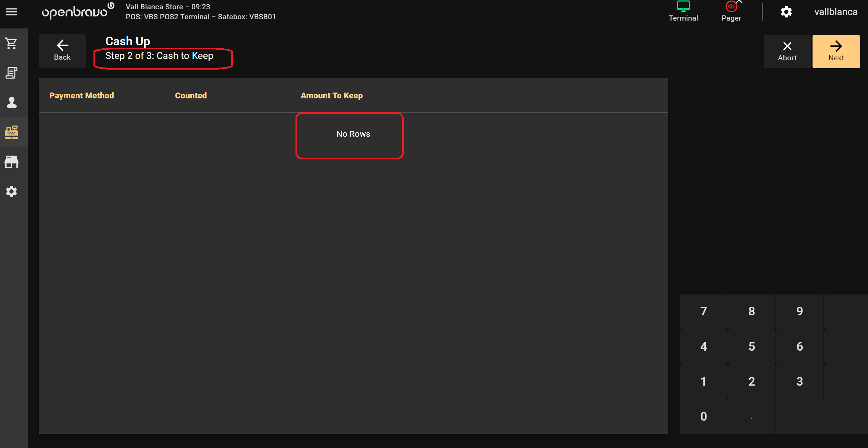The width and height of the screenshot is (868, 448).
Task: Go Back to previous step
Action: [x=62, y=51]
